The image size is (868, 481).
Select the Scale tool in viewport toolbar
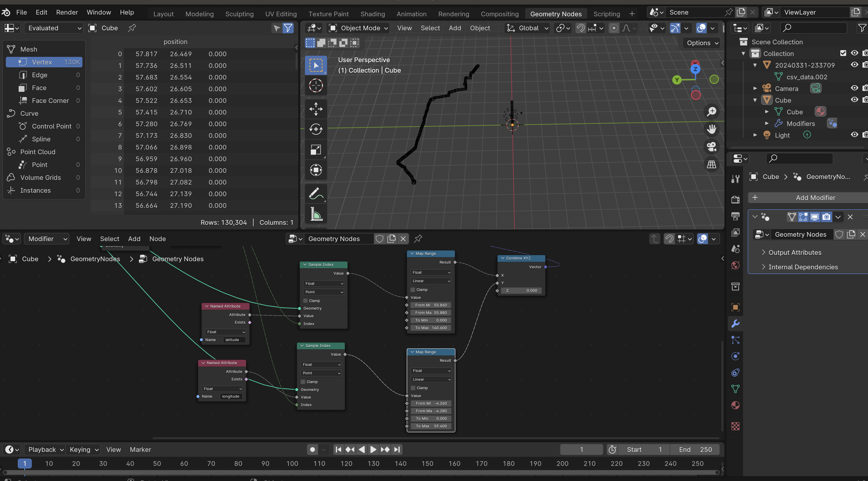(316, 150)
